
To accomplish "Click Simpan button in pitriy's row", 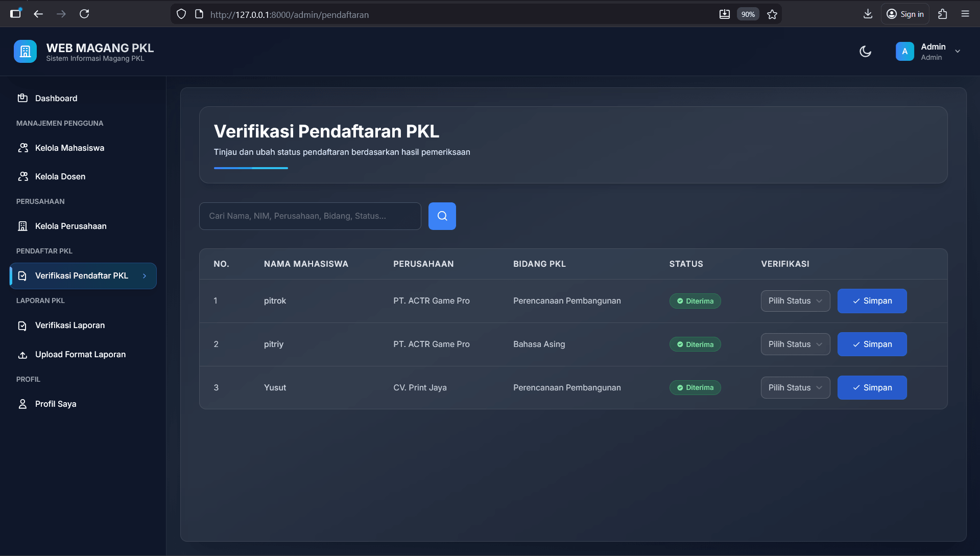I will (872, 344).
